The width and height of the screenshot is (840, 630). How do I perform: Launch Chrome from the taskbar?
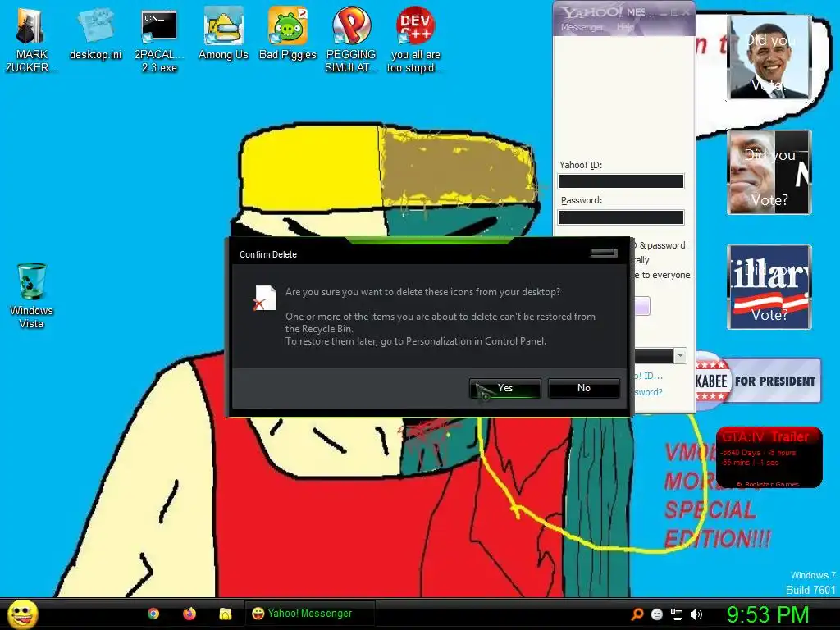click(x=153, y=614)
